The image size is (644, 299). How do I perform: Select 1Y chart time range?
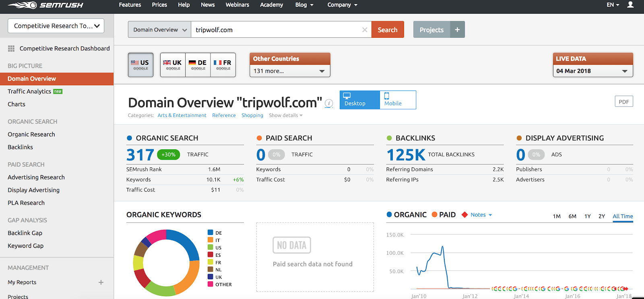pos(588,217)
